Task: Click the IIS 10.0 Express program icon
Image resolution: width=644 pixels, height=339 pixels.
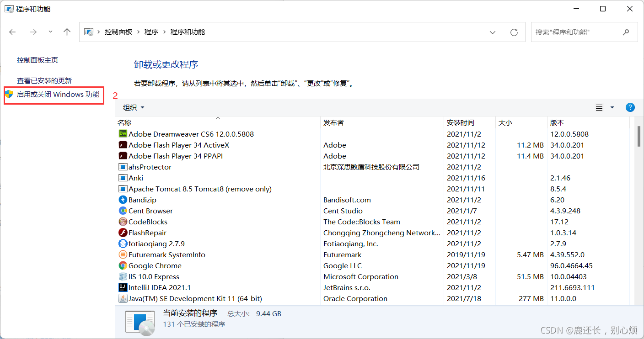Action: pos(123,276)
